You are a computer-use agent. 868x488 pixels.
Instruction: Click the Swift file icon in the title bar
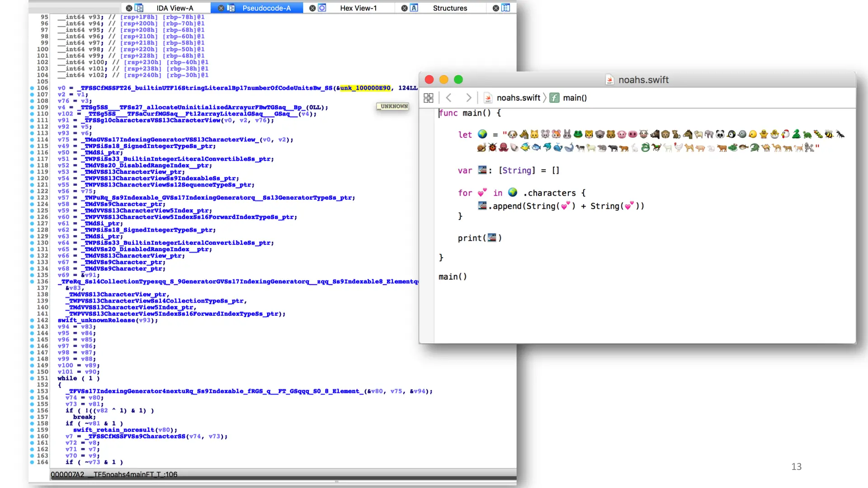click(609, 80)
